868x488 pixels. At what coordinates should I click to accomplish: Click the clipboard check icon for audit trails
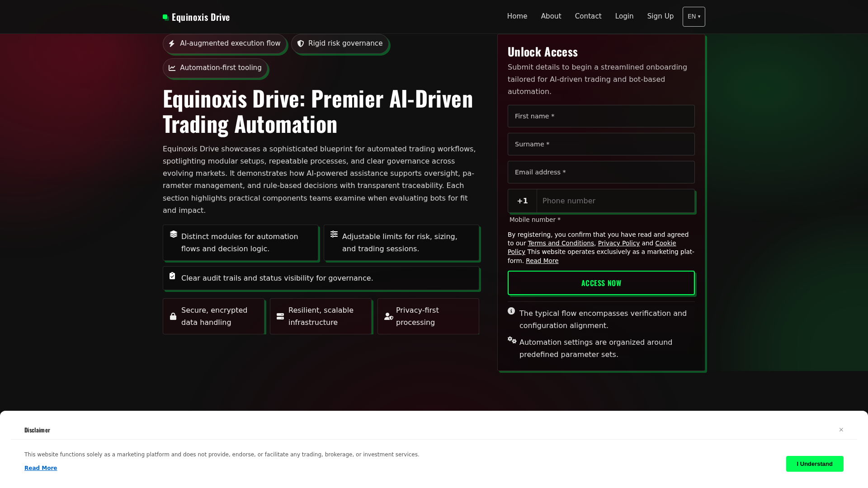tap(172, 276)
